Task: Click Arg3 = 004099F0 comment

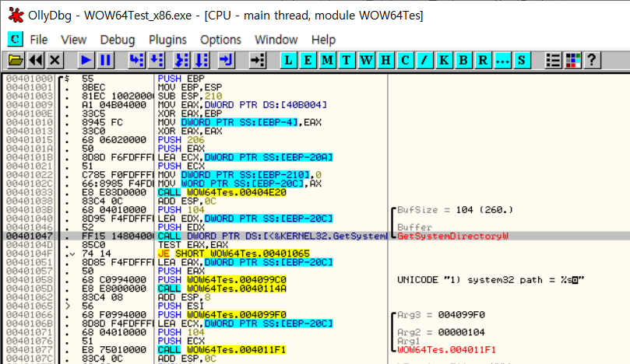Action: point(441,315)
